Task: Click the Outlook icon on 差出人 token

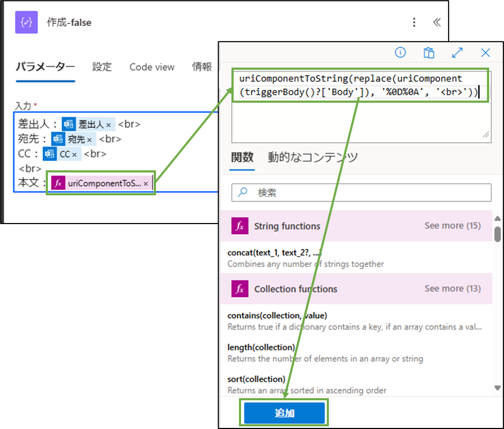Action: pyautogui.click(x=69, y=124)
